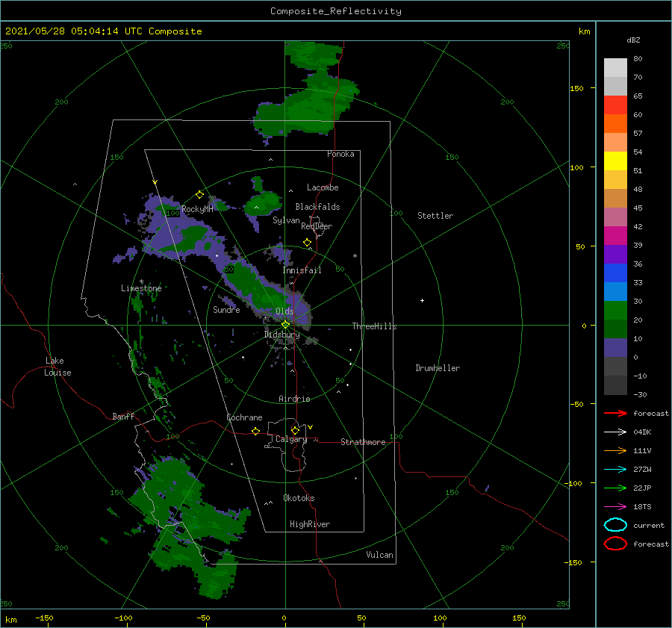Click the Sundre city label
The image size is (672, 628).
click(226, 309)
